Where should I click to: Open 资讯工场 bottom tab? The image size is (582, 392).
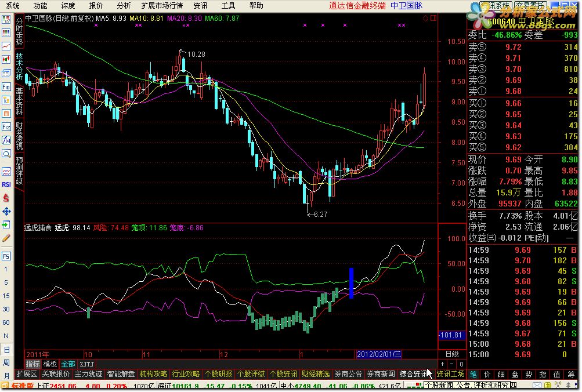click(x=450, y=374)
